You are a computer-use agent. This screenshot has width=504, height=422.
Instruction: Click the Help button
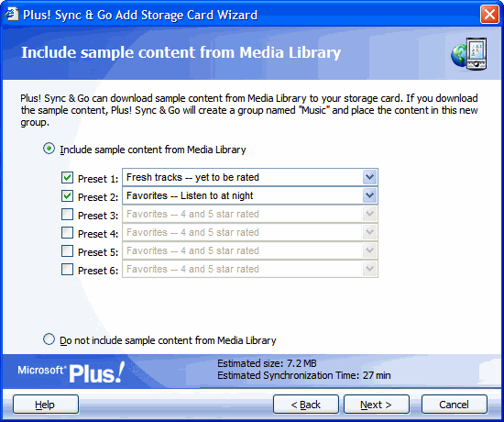point(46,405)
